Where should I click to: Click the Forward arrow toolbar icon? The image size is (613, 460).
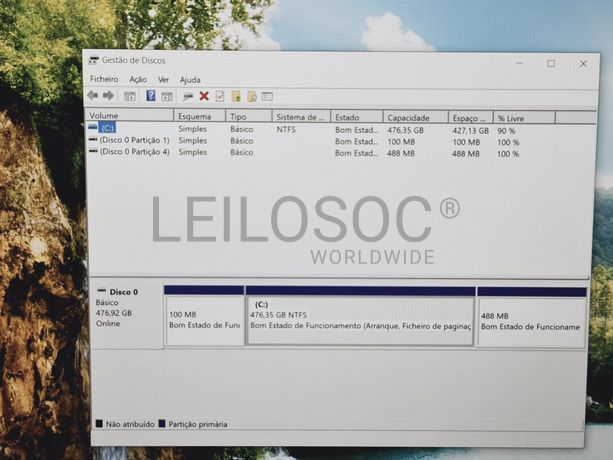tap(108, 96)
